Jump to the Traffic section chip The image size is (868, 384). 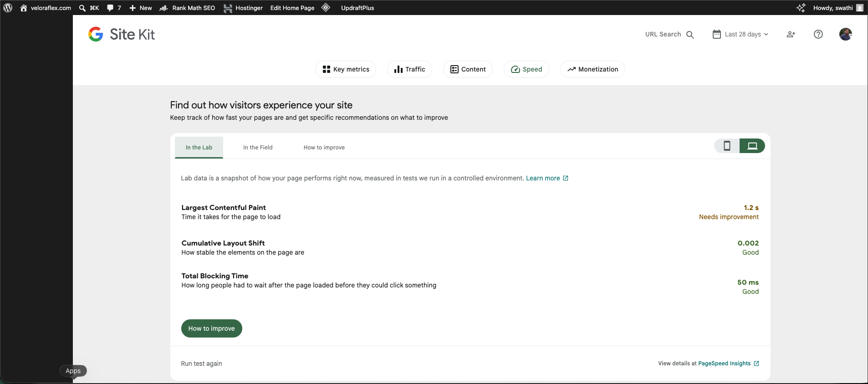point(409,69)
